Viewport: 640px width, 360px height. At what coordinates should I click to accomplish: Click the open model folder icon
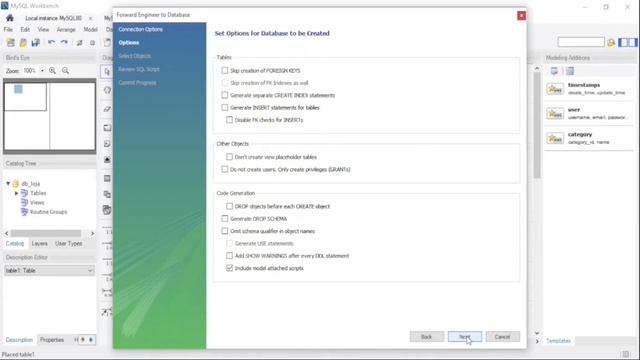point(23,42)
